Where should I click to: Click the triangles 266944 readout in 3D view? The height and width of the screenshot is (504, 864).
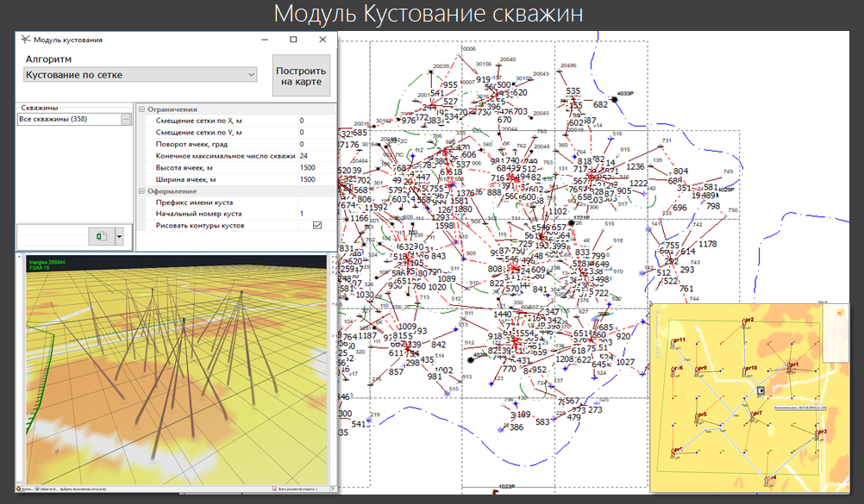(x=47, y=262)
